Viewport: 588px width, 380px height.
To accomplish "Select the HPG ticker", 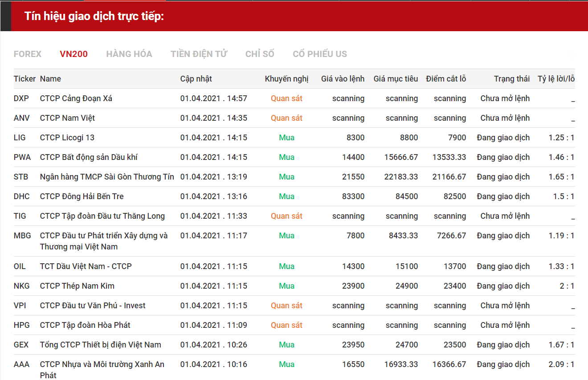I will (22, 325).
